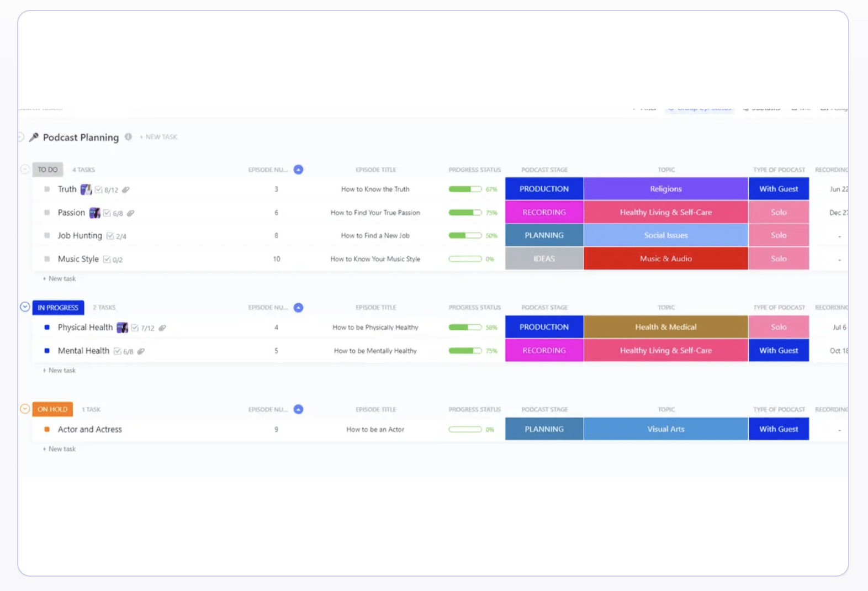Screen dimensions: 868x591
Task: Click + New task under IN PROGRESS group
Action: (60, 370)
